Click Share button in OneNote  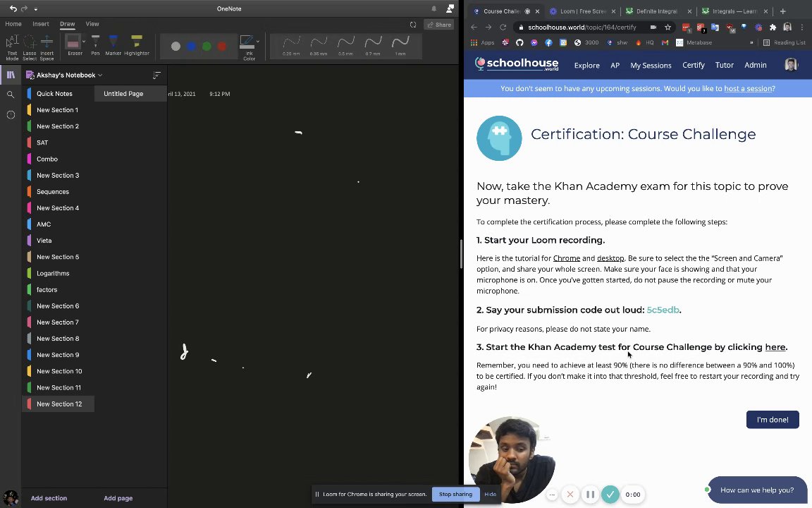pyautogui.click(x=439, y=25)
